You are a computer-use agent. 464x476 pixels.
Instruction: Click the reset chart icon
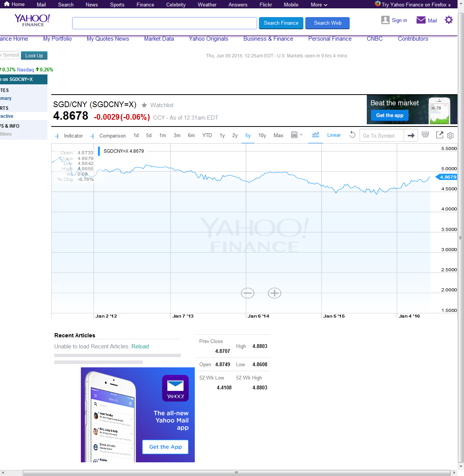(352, 135)
